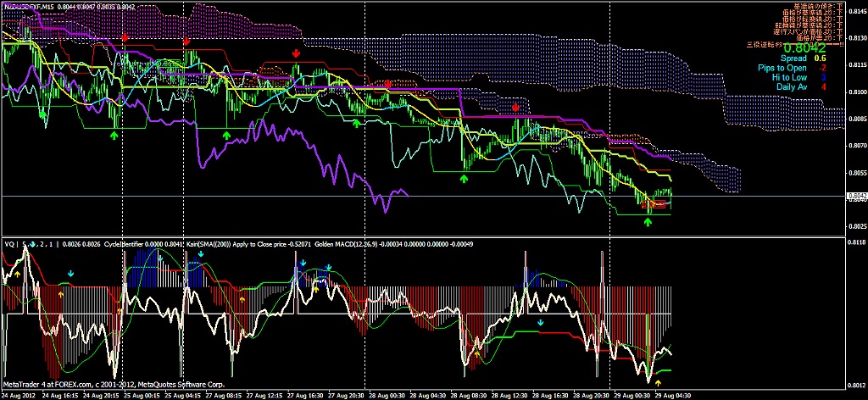Click the 28 Aug 08:30 time axis label
The height and width of the screenshot is (400, 868).
(469, 396)
